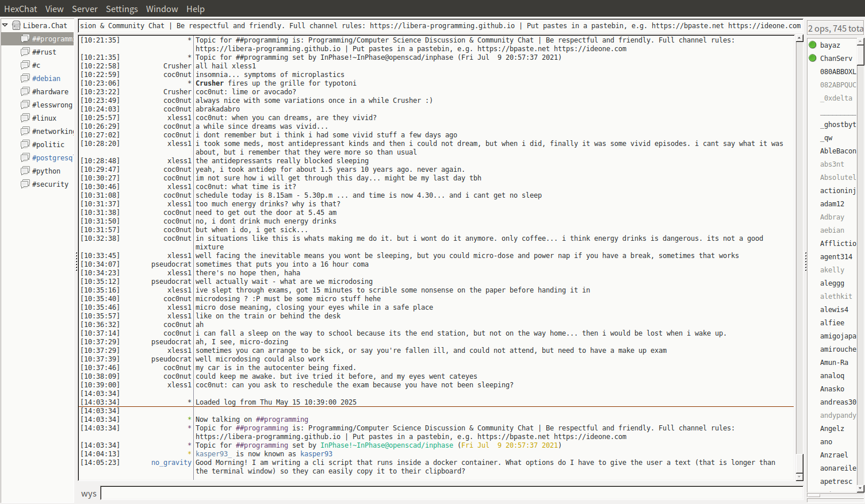Image resolution: width=865 pixels, height=504 pixels.
Task: Select user alewis4 in the user list
Action: [x=834, y=309]
